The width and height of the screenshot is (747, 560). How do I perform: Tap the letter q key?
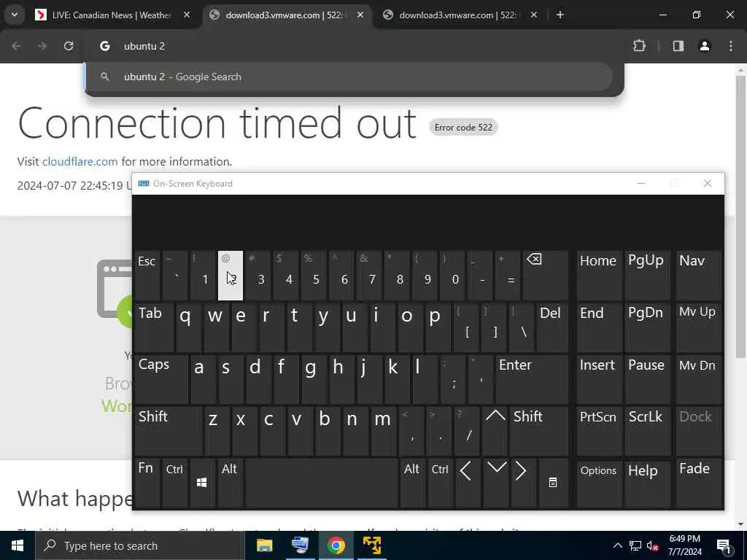[x=189, y=327]
